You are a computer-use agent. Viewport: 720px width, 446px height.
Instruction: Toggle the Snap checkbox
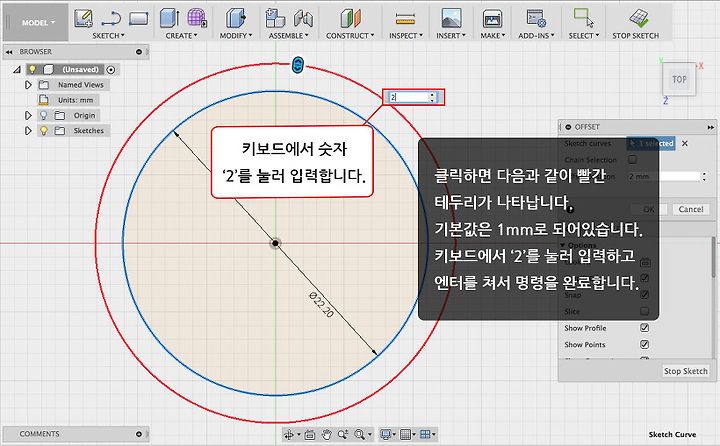(x=644, y=294)
